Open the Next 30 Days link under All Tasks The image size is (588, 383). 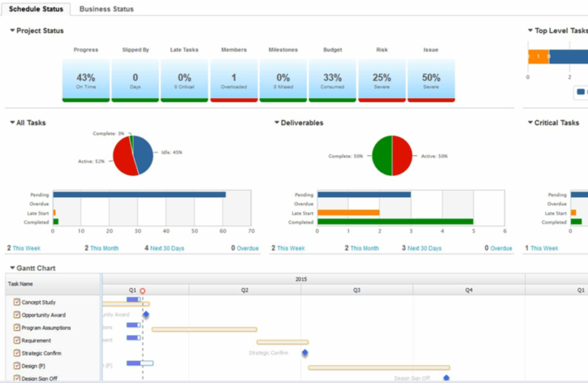[x=167, y=249]
